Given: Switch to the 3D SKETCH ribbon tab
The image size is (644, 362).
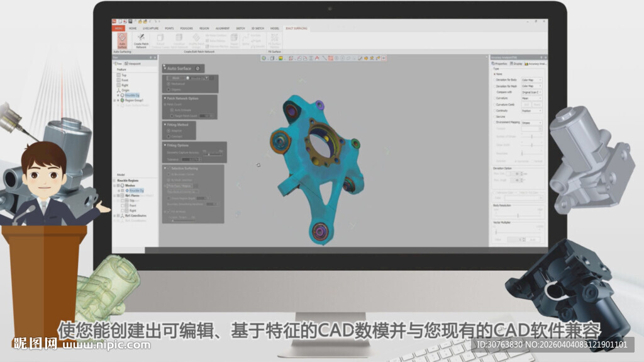Looking at the screenshot, I should 257,28.
